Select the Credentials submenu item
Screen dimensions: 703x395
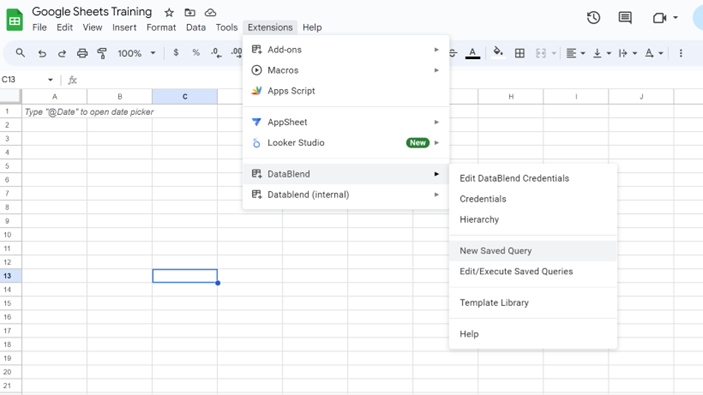[x=533, y=199]
